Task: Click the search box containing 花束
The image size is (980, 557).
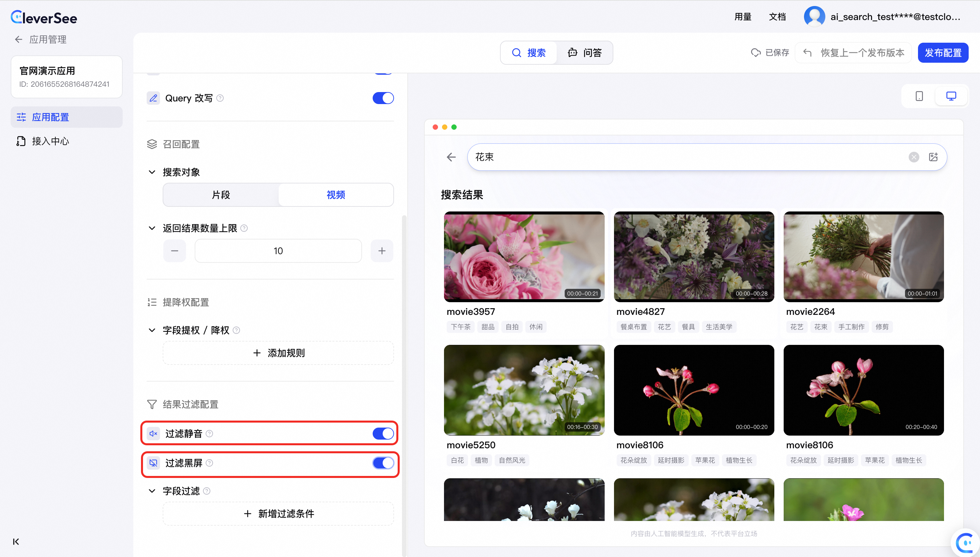Action: 707,157
